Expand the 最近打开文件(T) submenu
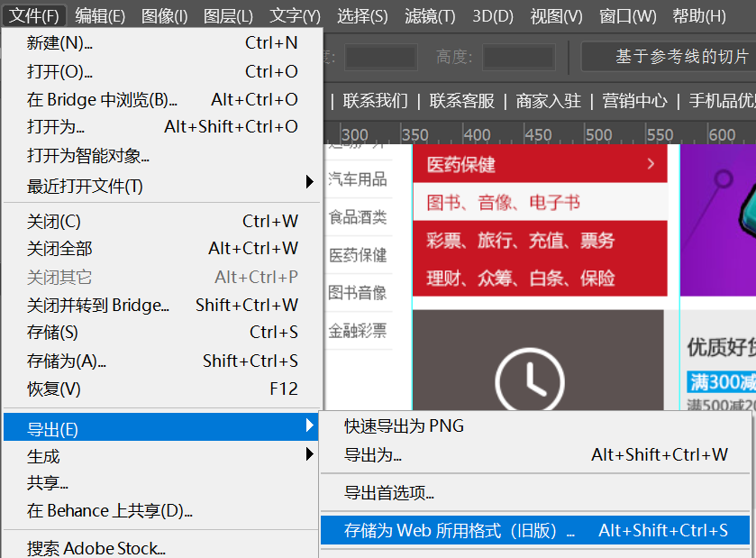 click(x=162, y=186)
